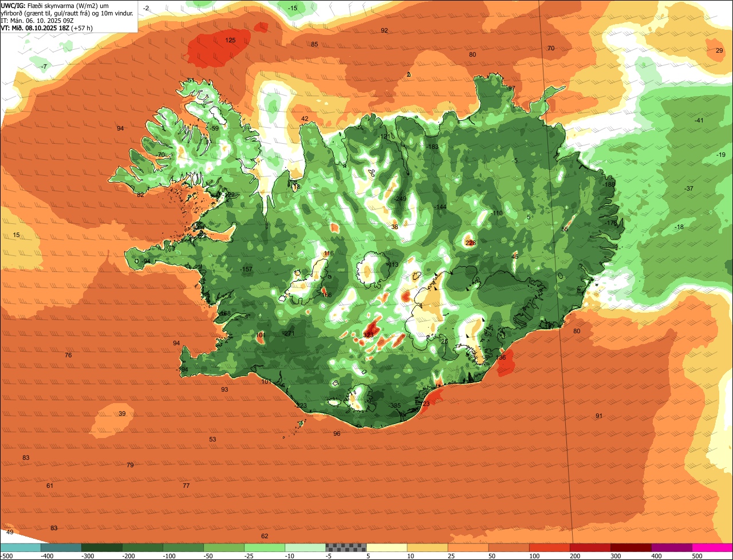The height and width of the screenshot is (560, 733).
Task: Click the 62 flux value on the map
Action: click(x=265, y=536)
